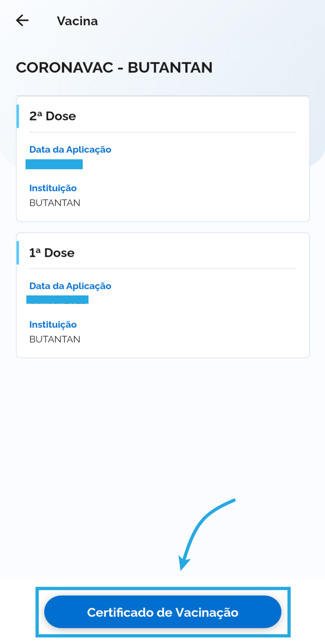The width and height of the screenshot is (325, 644).
Task: Tap Instituição label in 1ª Dose card
Action: click(53, 324)
